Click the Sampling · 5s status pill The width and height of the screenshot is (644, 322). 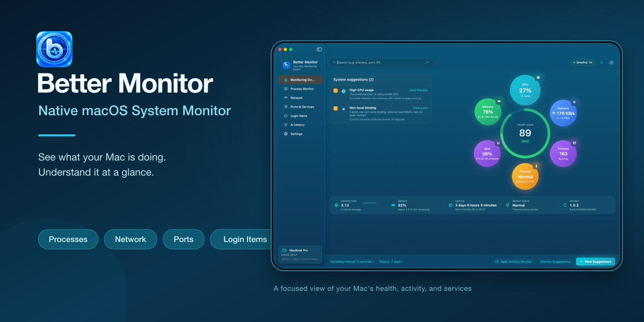click(583, 62)
